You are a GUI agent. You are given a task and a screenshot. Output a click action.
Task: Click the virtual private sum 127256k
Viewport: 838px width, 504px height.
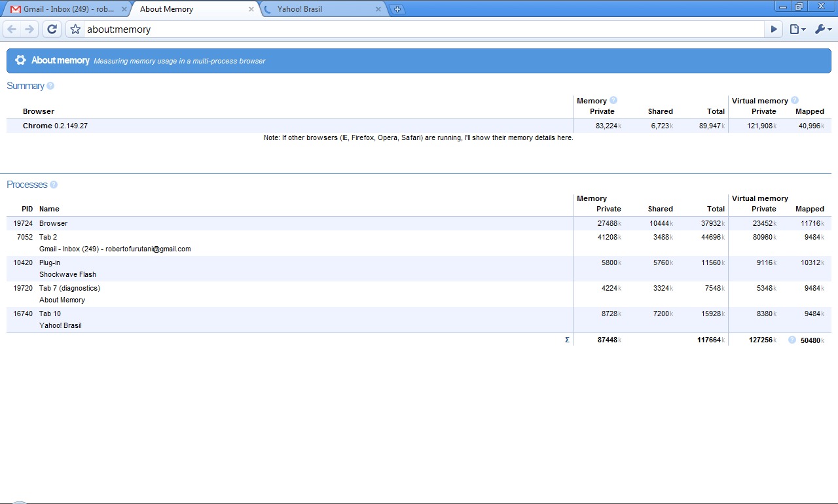764,340
